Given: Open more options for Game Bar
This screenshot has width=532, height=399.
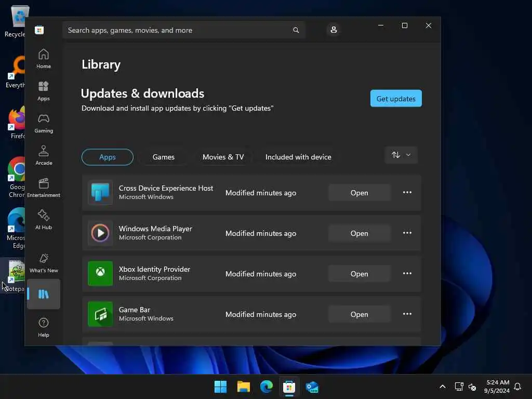Looking at the screenshot, I should pos(407,314).
